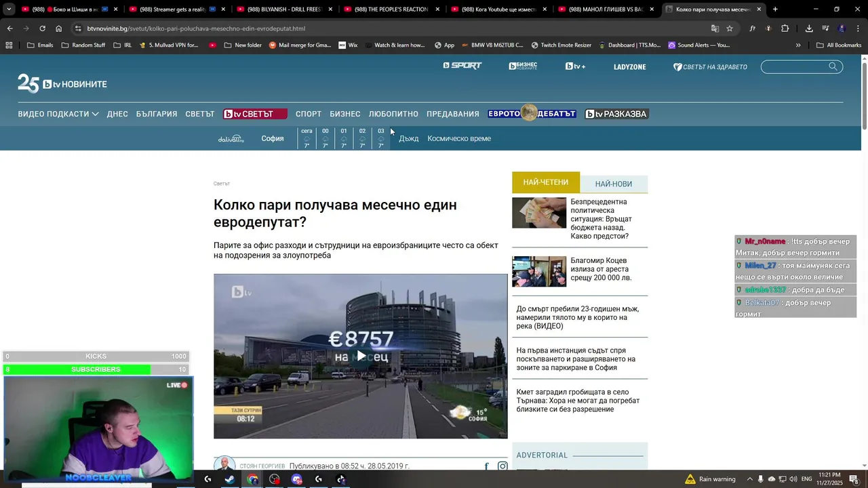Reload the page with the refresh icon
This screenshot has width=868, height=488.
click(x=42, y=28)
